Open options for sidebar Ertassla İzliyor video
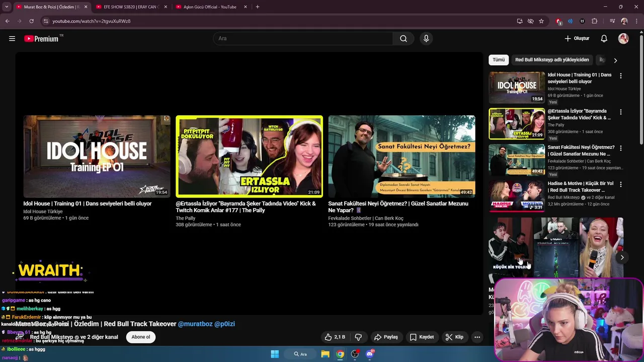 coord(620,112)
